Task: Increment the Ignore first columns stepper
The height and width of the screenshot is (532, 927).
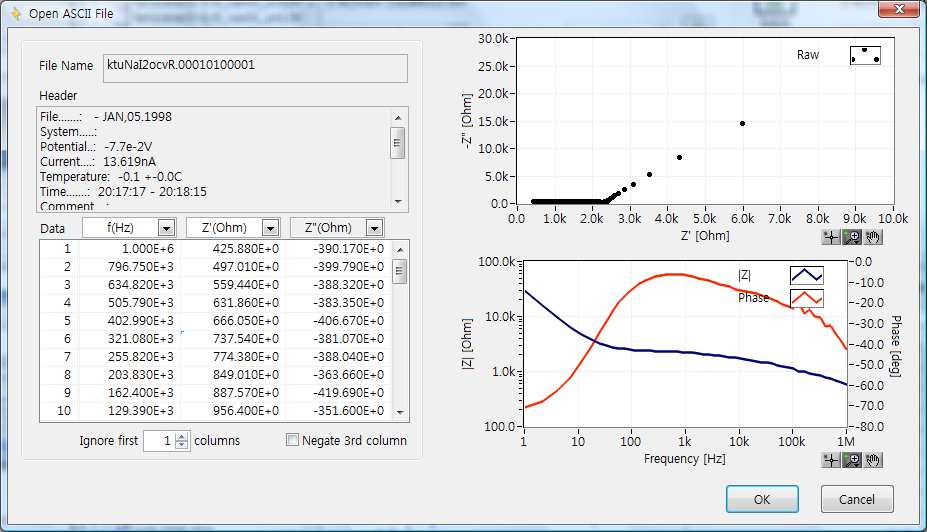Action: coord(181,436)
